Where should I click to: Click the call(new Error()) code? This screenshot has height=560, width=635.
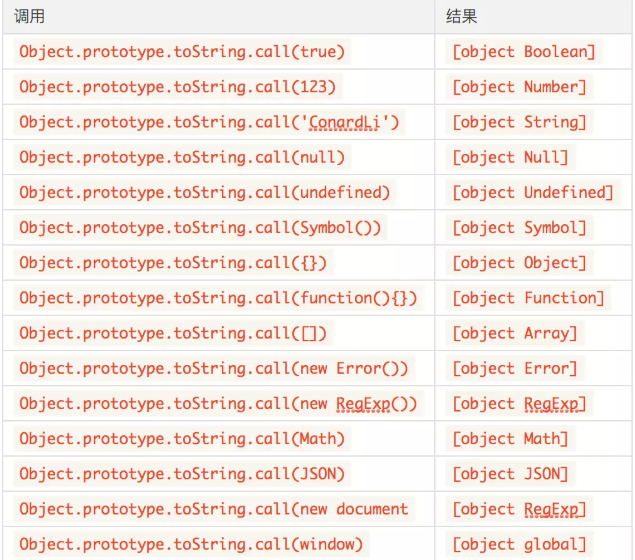coord(214,369)
